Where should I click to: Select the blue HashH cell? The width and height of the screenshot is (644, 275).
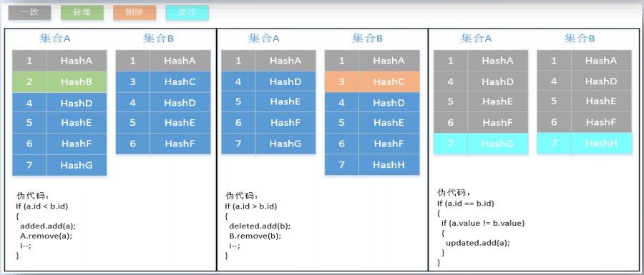[x=389, y=165]
